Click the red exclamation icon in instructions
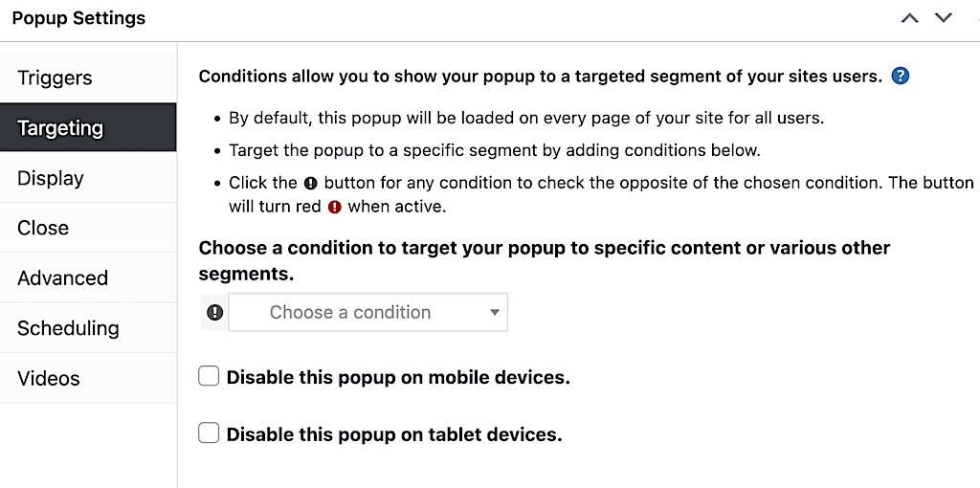The image size is (980, 488). pyautogui.click(x=335, y=208)
